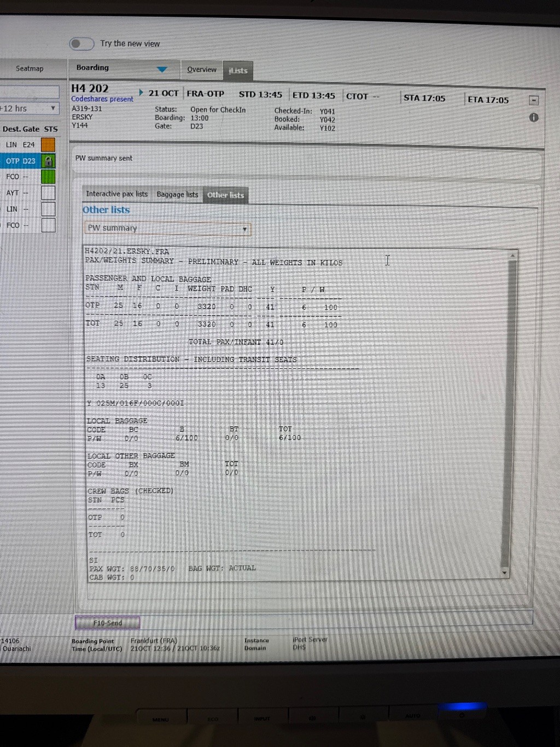560x747 pixels.
Task: Click scroll-up arrow of the PW summary report
Action: [x=512, y=256]
